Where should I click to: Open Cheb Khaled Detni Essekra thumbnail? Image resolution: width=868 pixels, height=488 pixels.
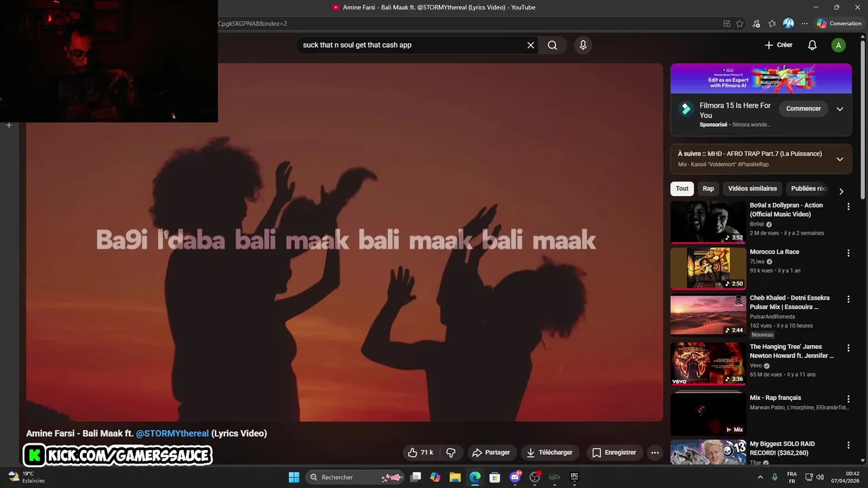708,315
